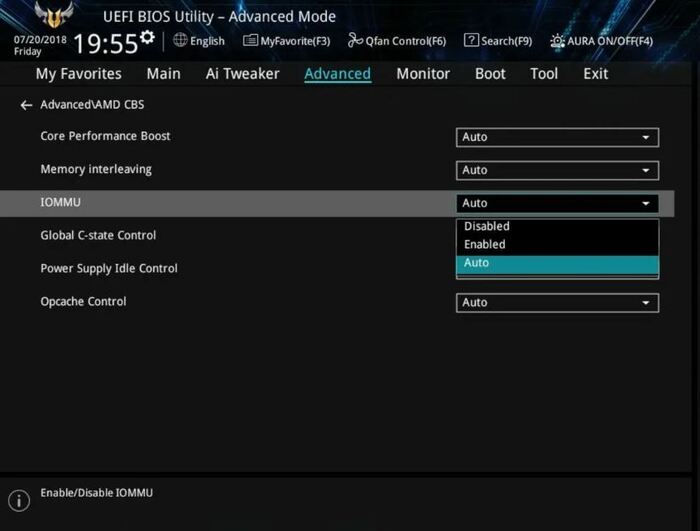Click the globe icon for language

pos(180,40)
